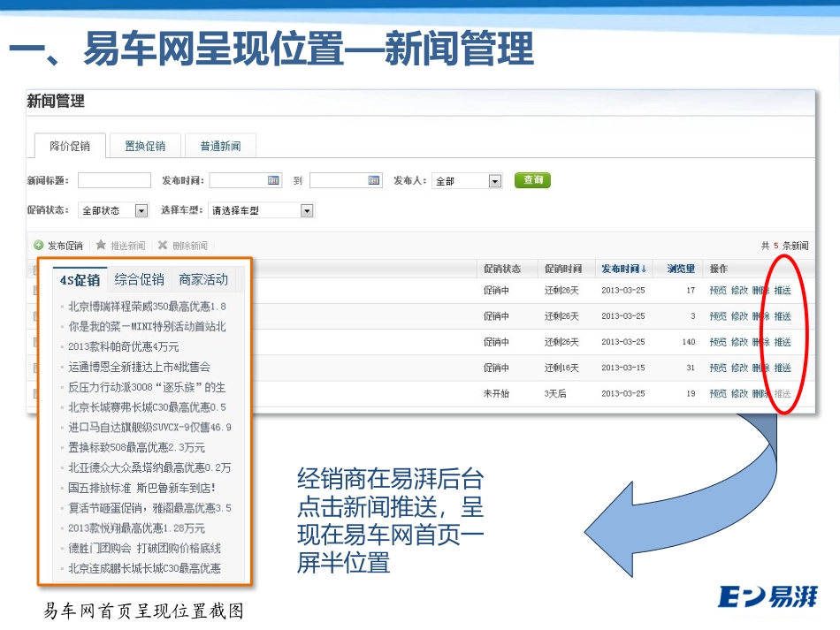
Task: Click the 推送新闻 star icon
Action: pyautogui.click(x=101, y=245)
